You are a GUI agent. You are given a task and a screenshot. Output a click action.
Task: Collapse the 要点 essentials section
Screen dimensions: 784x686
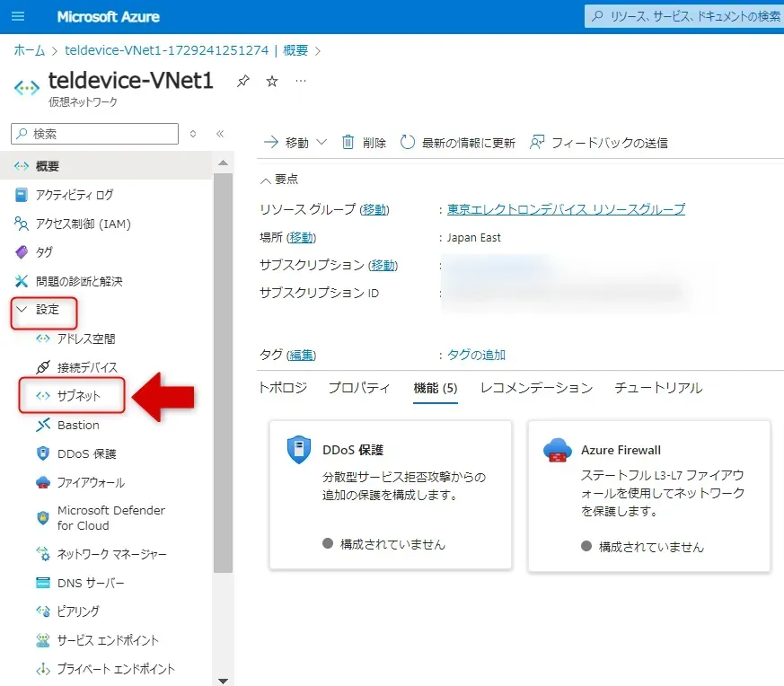click(x=266, y=180)
